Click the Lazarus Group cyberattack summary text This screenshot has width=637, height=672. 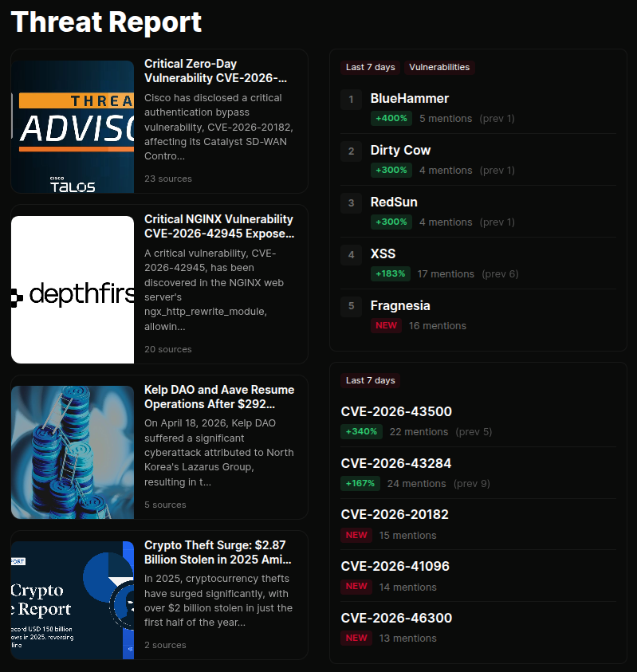coord(219,453)
